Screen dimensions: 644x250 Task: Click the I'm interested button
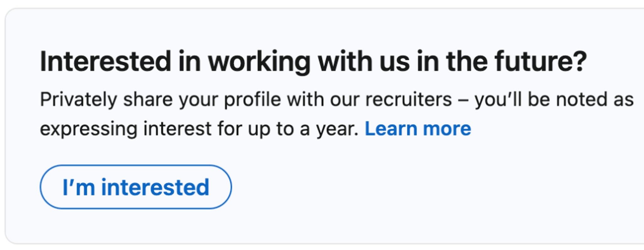(x=136, y=187)
